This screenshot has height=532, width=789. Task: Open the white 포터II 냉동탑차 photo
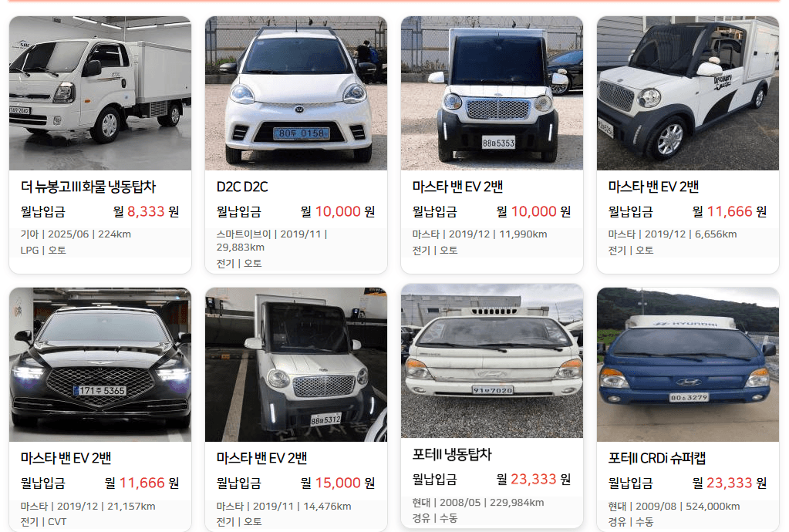[x=491, y=361]
